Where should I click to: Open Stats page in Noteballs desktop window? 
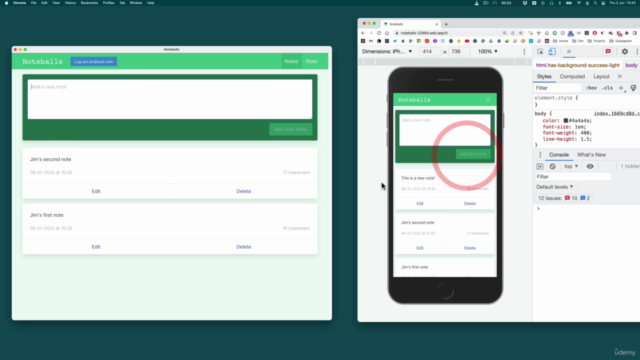click(311, 62)
